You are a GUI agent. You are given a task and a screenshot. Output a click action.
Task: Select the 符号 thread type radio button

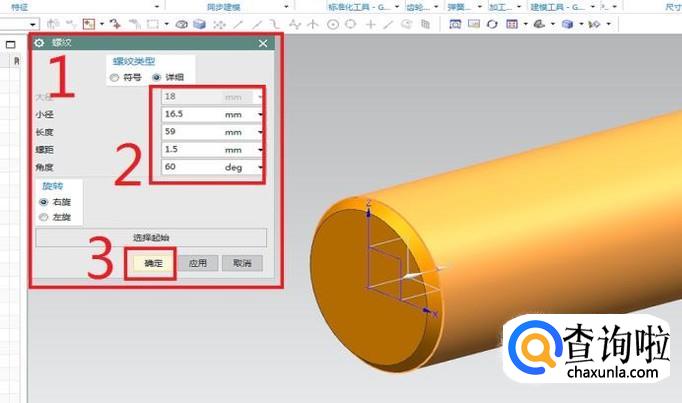point(114,78)
